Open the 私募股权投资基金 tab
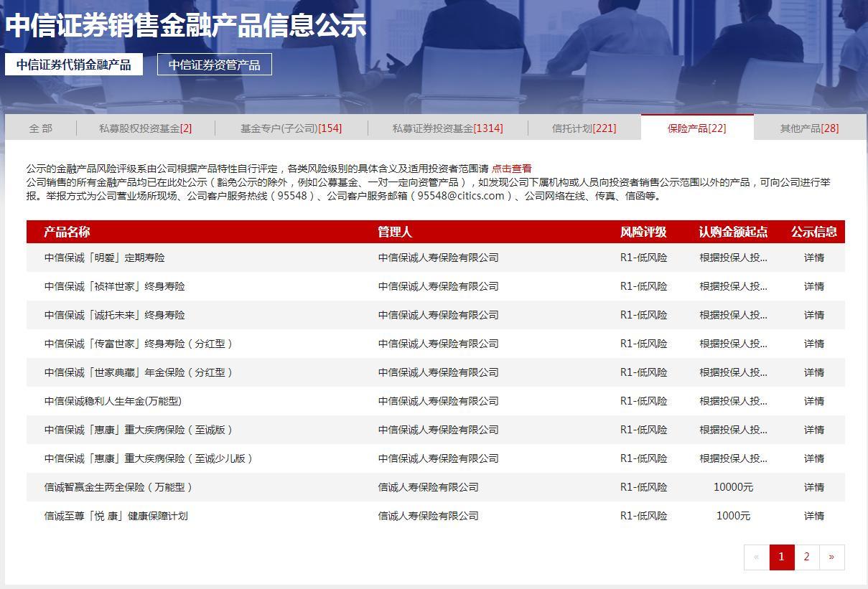The image size is (868, 589). tap(146, 128)
